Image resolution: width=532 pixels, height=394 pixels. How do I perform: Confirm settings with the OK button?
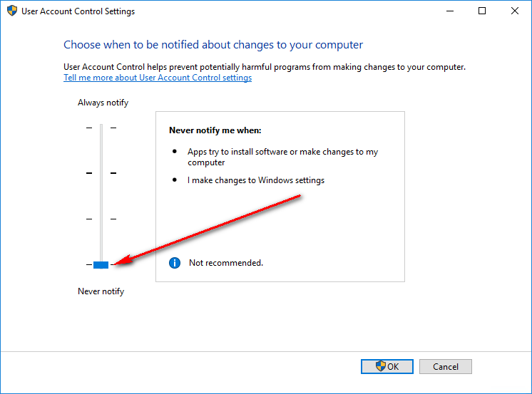click(387, 366)
